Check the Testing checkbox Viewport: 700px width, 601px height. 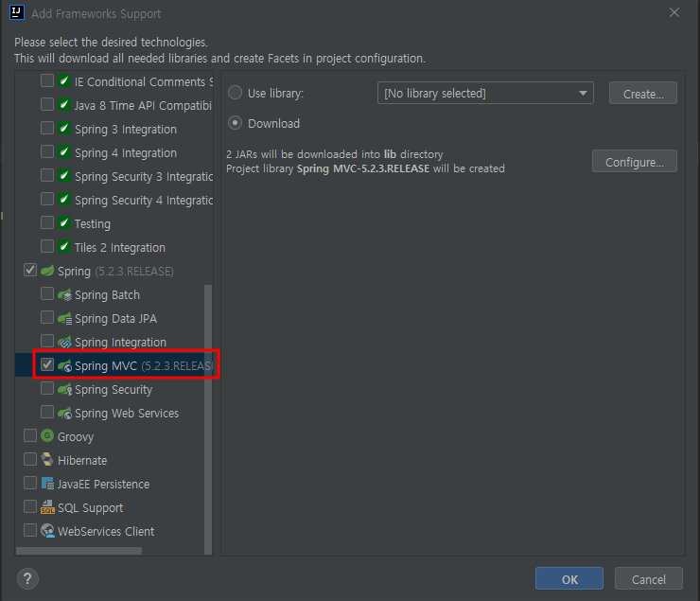tap(47, 222)
